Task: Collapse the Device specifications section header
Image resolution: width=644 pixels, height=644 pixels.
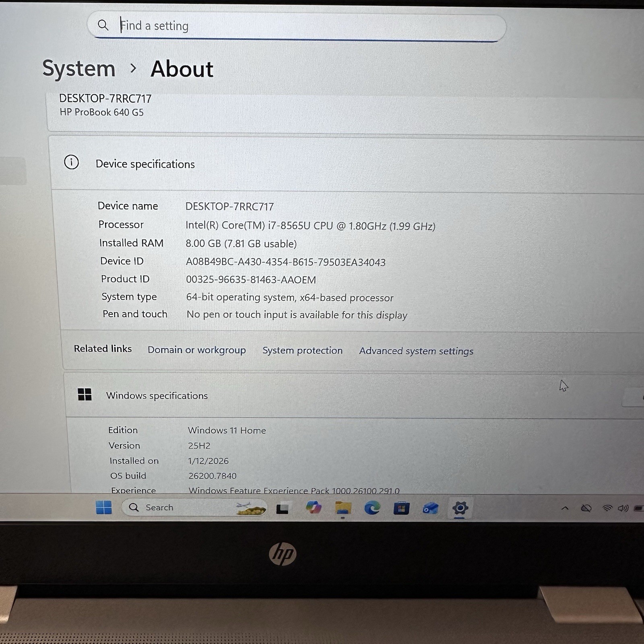Action: click(x=346, y=163)
